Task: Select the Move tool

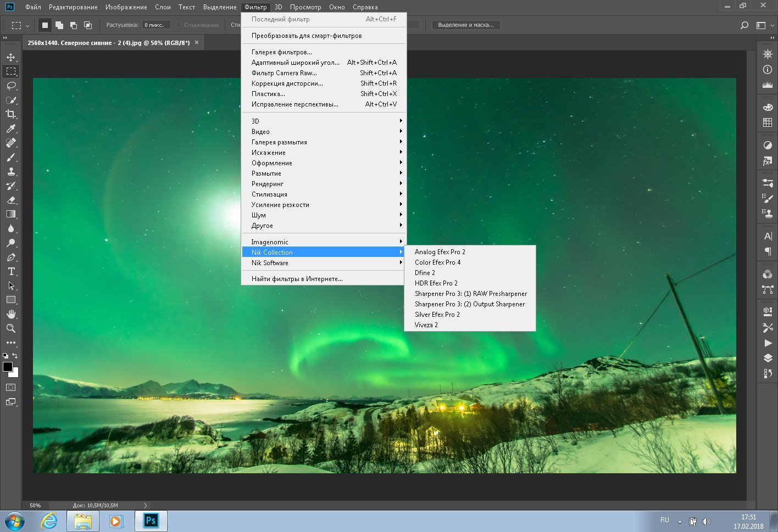Action: tap(11, 57)
